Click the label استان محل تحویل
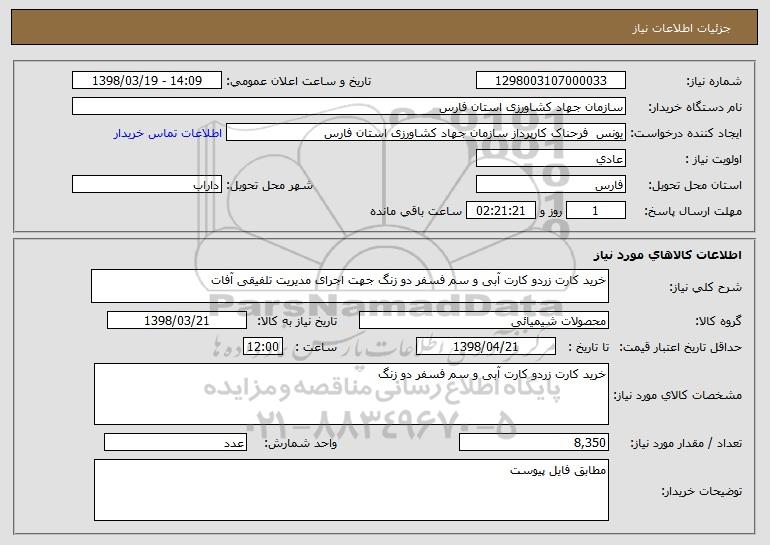This screenshot has height=545, width=770. coord(695,186)
